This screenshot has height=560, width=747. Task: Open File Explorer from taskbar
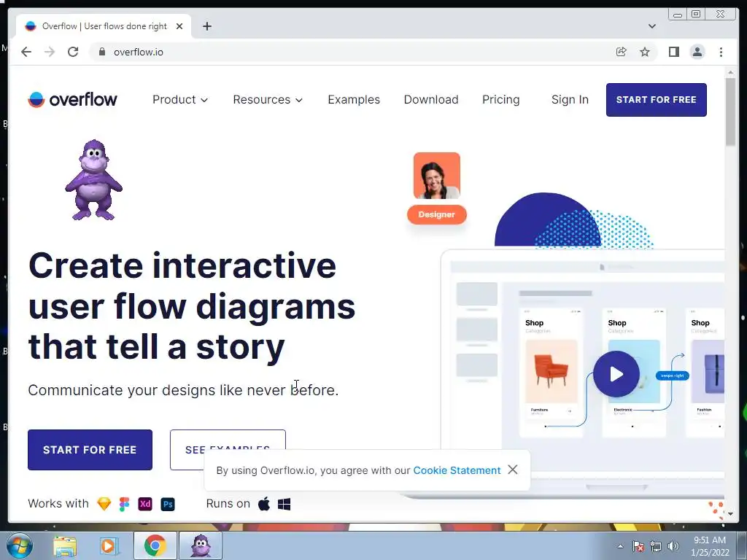point(65,545)
